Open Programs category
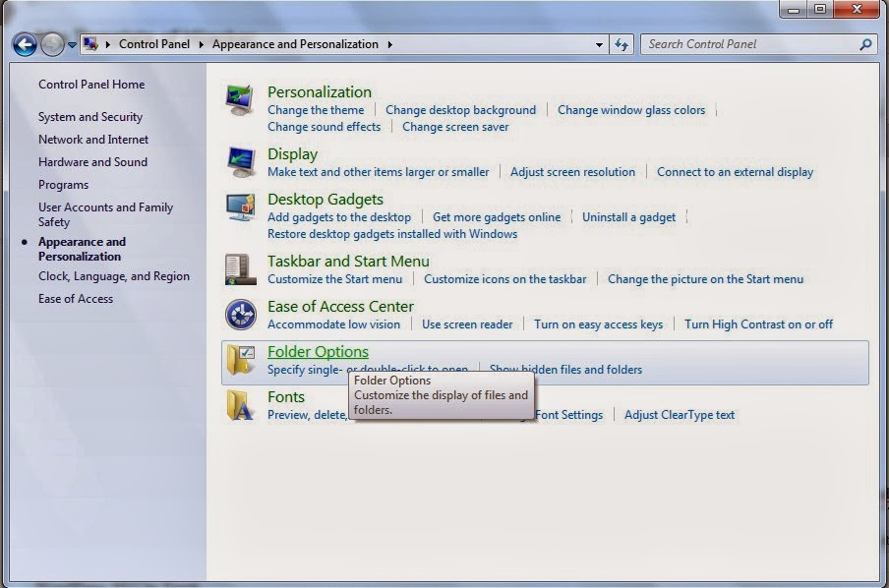 pos(63,185)
